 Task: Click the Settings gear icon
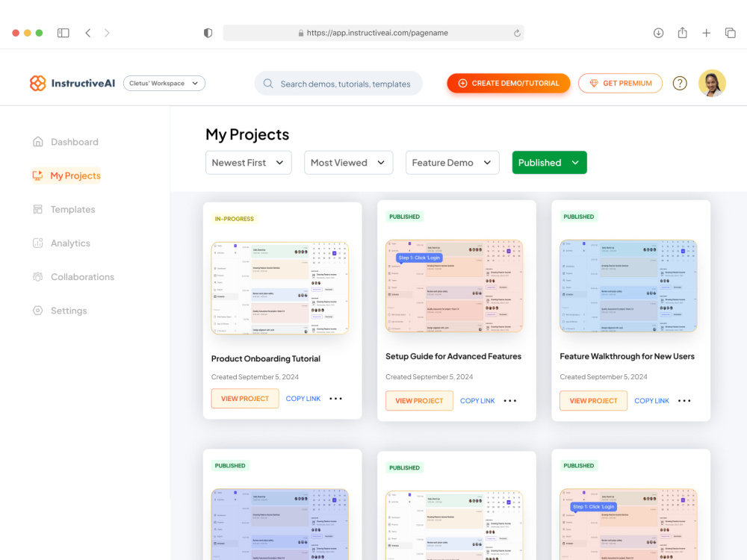pyautogui.click(x=37, y=311)
